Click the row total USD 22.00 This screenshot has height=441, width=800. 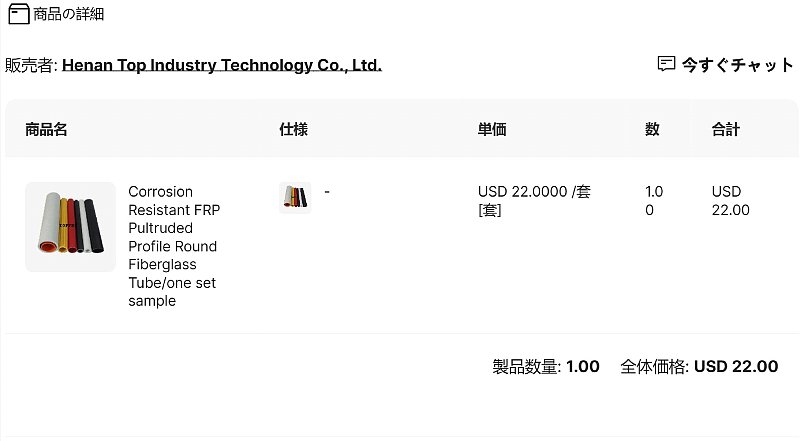click(731, 201)
